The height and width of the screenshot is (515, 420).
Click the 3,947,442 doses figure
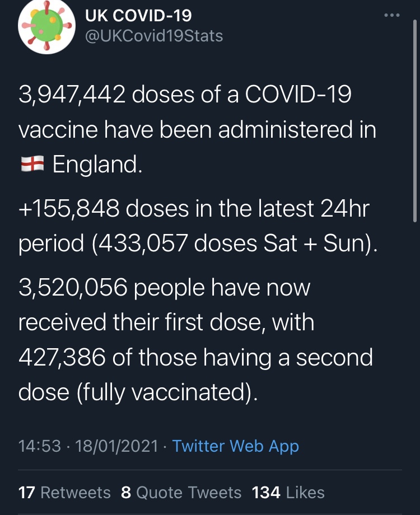pos(72,95)
